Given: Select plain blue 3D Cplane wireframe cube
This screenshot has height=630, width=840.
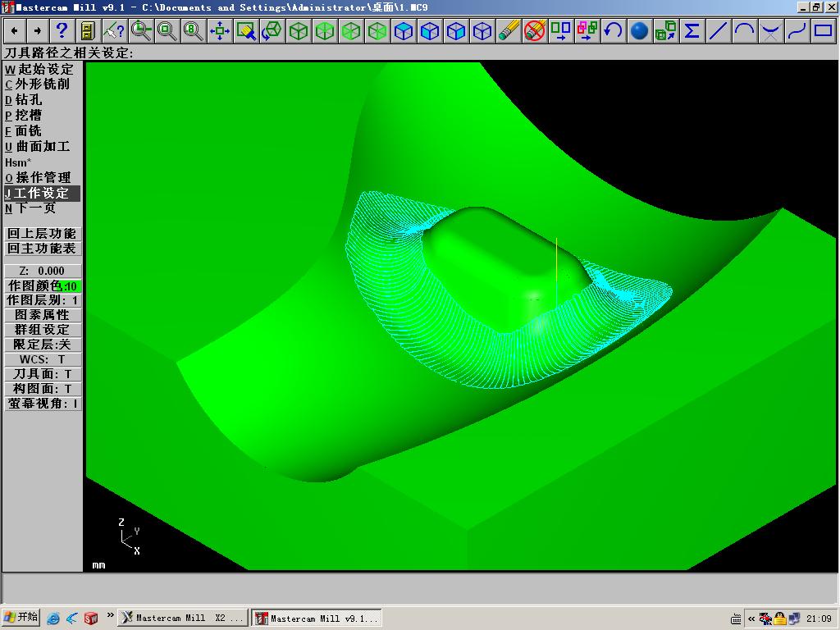Looking at the screenshot, I should (482, 30).
